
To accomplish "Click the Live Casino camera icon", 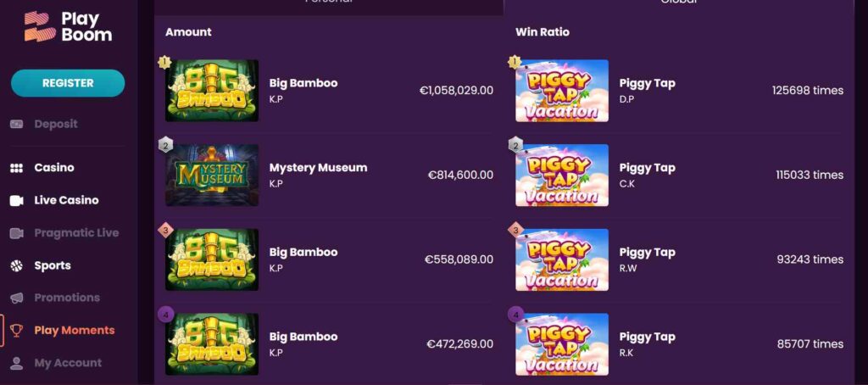I will pos(16,201).
